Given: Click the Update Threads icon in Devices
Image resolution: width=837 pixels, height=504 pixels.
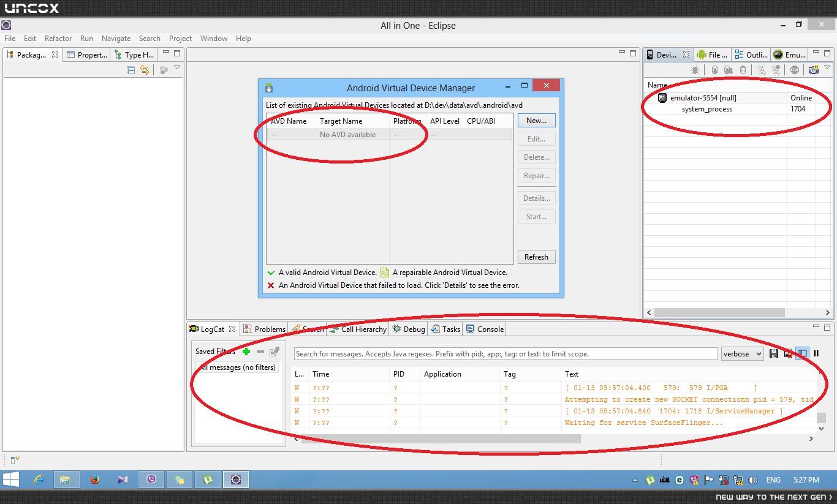Looking at the screenshot, I should coord(761,70).
